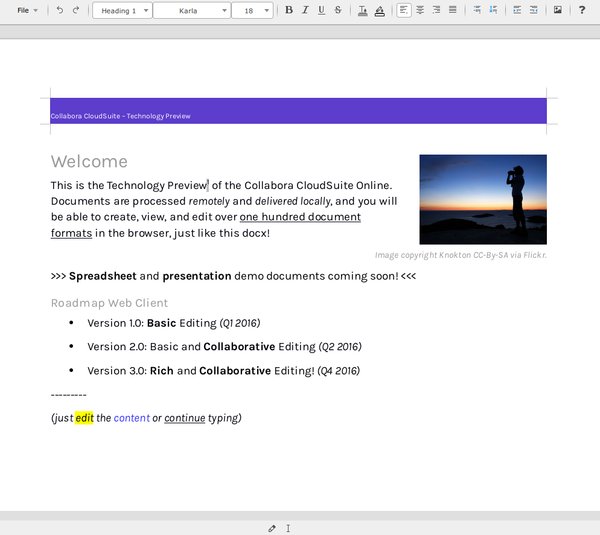Click the text cursor icon at bottom
The height and width of the screenshot is (535, 600).
coord(288,528)
